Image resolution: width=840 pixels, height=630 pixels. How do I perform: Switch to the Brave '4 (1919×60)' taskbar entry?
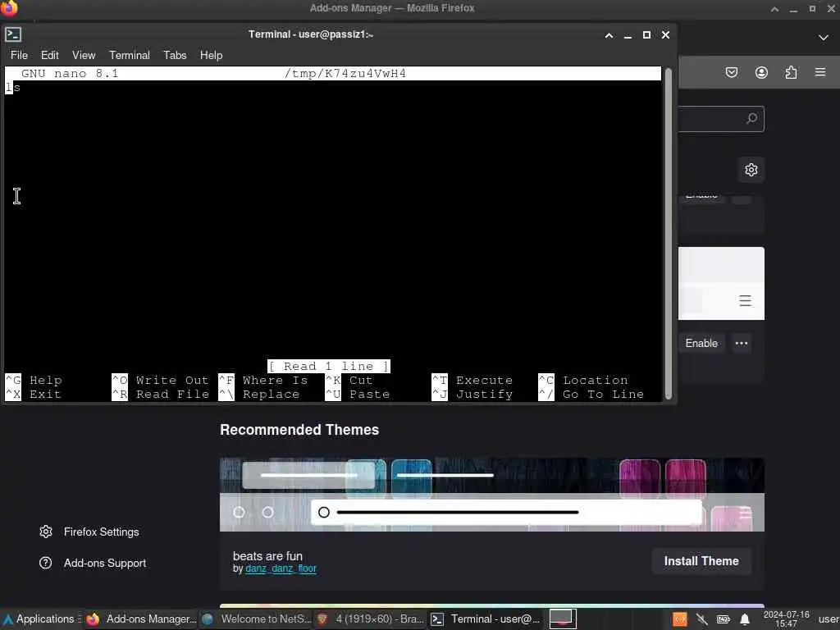(x=370, y=619)
